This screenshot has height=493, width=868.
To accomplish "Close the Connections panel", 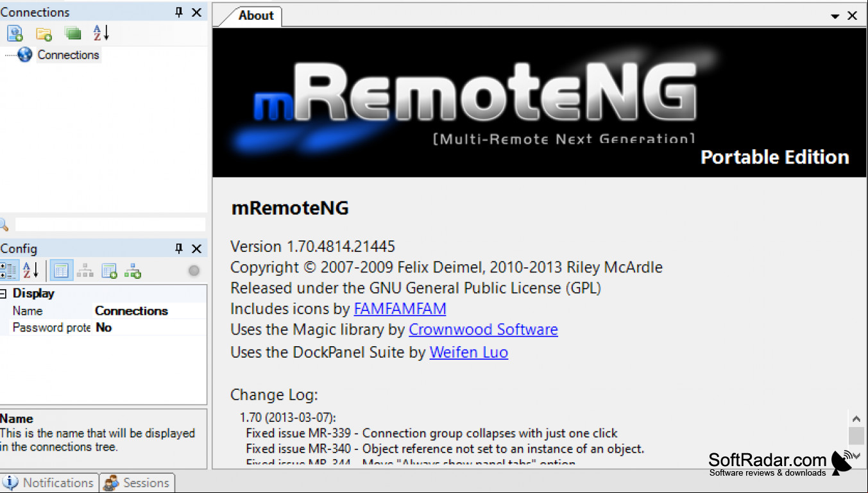I will (197, 12).
